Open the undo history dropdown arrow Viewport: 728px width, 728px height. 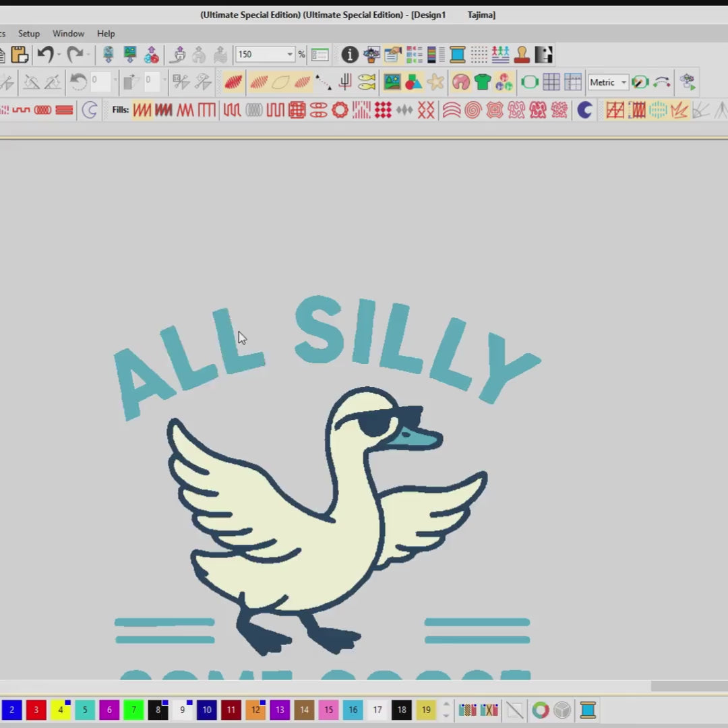(59, 55)
